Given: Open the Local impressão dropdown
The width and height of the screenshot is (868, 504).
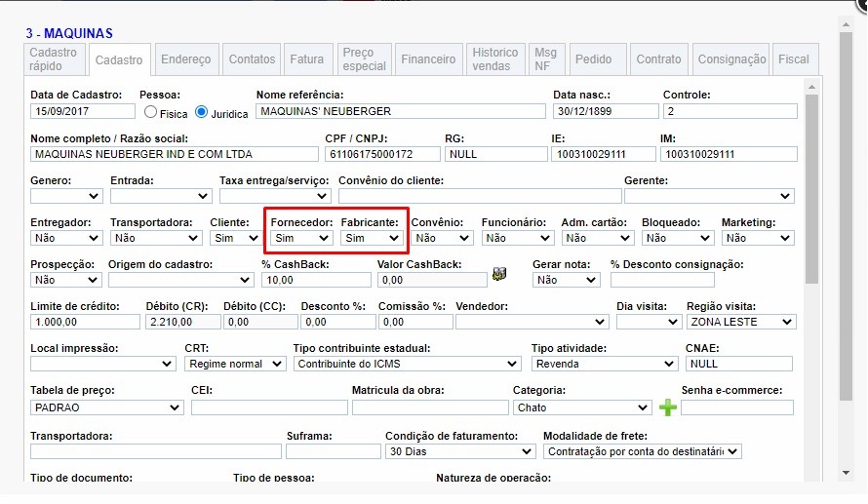Looking at the screenshot, I should (103, 364).
